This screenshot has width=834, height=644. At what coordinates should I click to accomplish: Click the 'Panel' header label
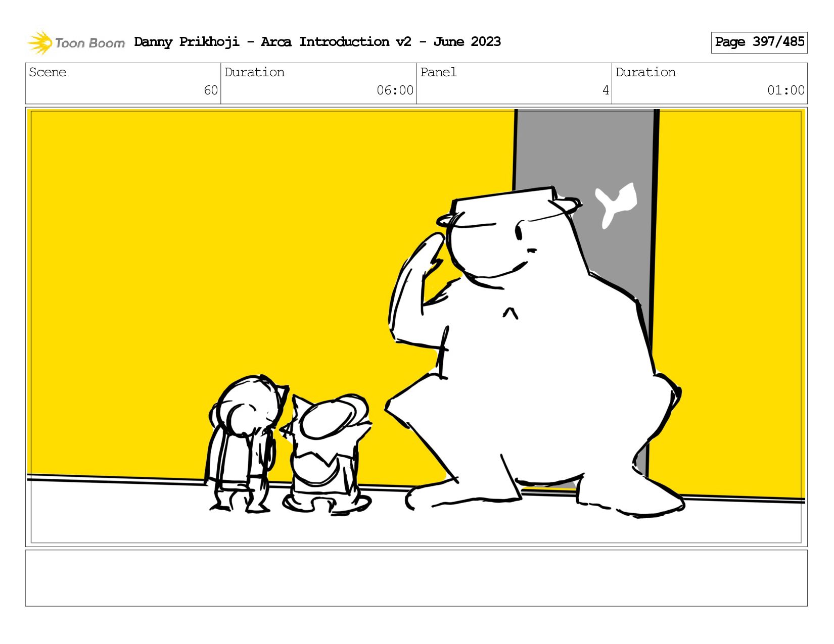click(x=438, y=72)
